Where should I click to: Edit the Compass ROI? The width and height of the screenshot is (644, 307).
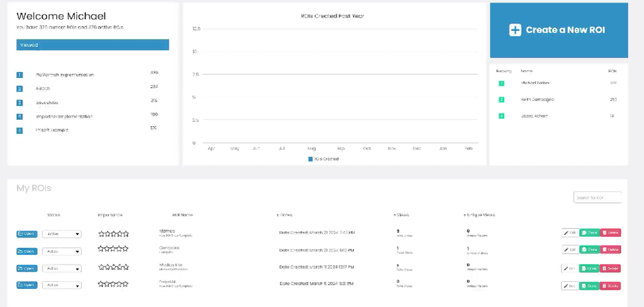570,250
